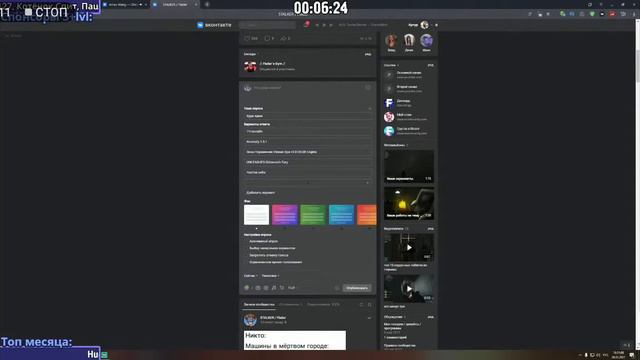Select the white poll background

(x=256, y=215)
